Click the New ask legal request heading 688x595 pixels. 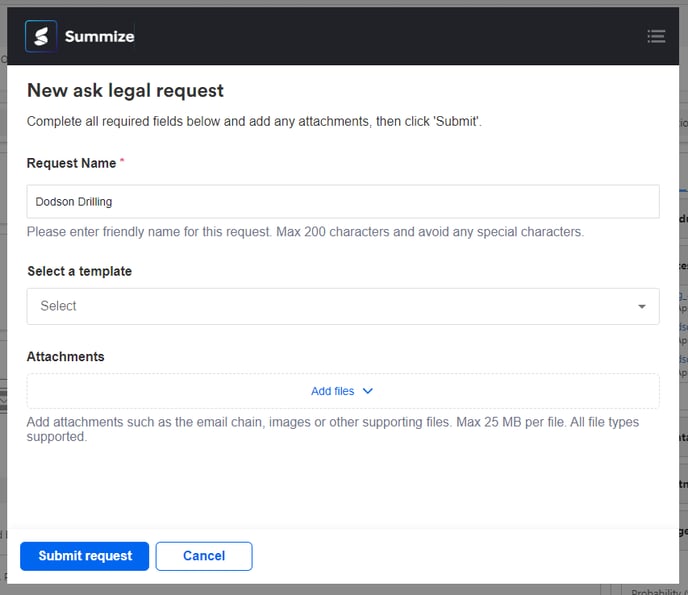click(x=125, y=91)
